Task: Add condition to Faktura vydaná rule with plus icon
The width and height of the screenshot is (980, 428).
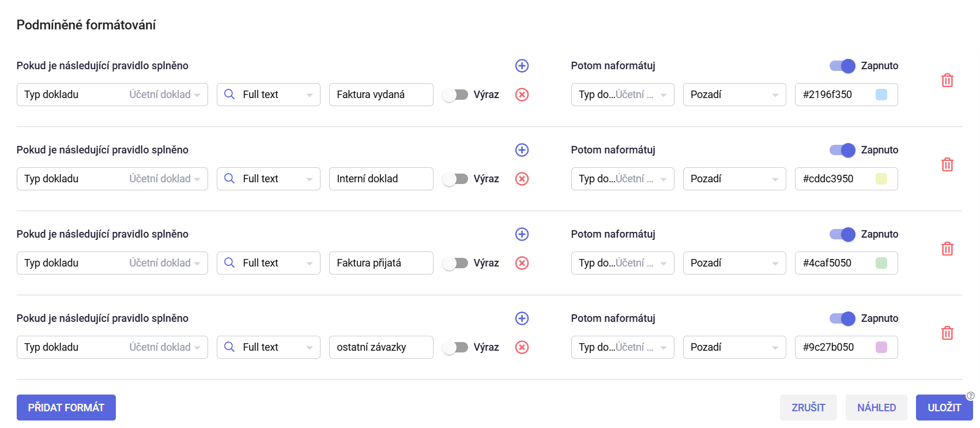Action: (x=522, y=66)
